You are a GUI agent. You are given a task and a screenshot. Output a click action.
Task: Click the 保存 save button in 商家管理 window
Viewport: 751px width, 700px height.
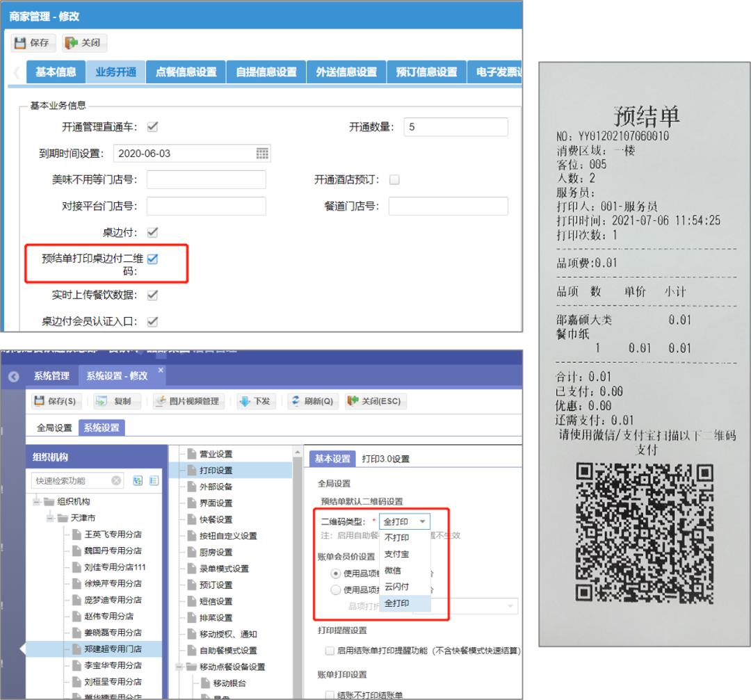[33, 43]
